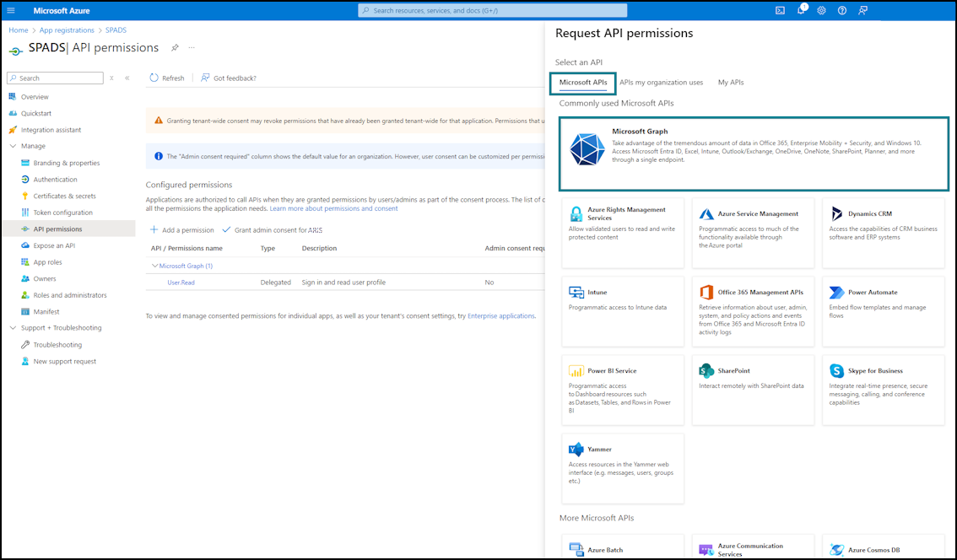The height and width of the screenshot is (560, 957).
Task: Collapse the Support + Troubleshooting section
Action: point(13,327)
